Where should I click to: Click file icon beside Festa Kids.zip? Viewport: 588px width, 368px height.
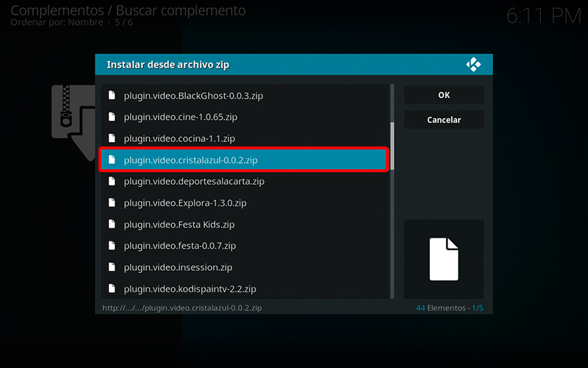pyautogui.click(x=112, y=224)
